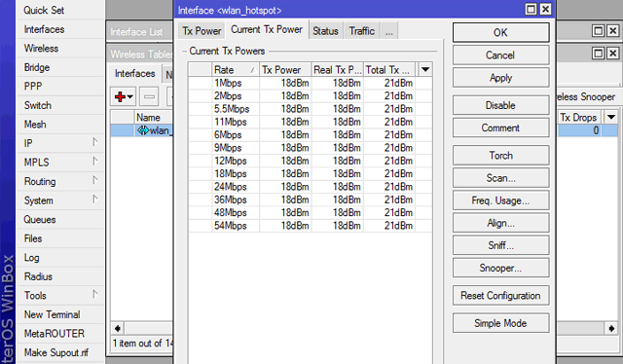Select the 1Mbps rate row

point(311,83)
